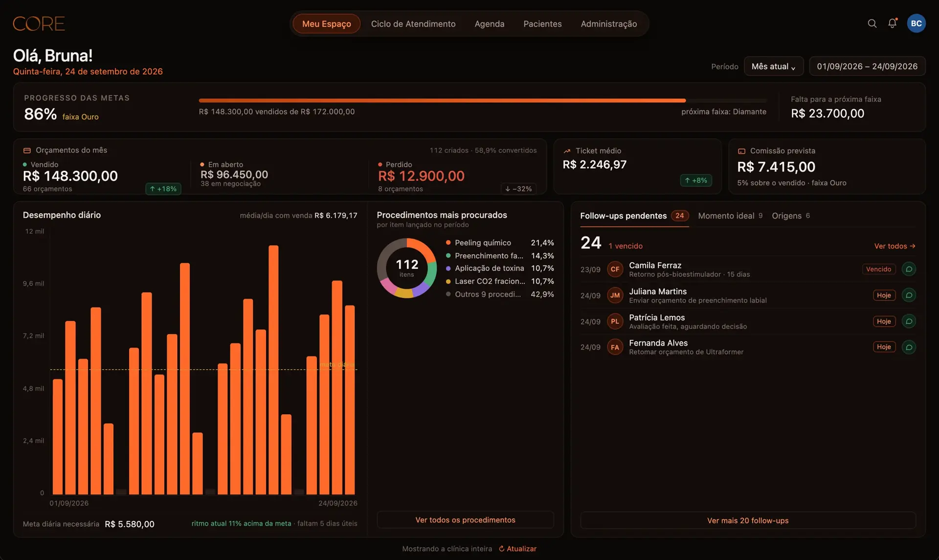Open the search magnifier icon

tap(872, 23)
